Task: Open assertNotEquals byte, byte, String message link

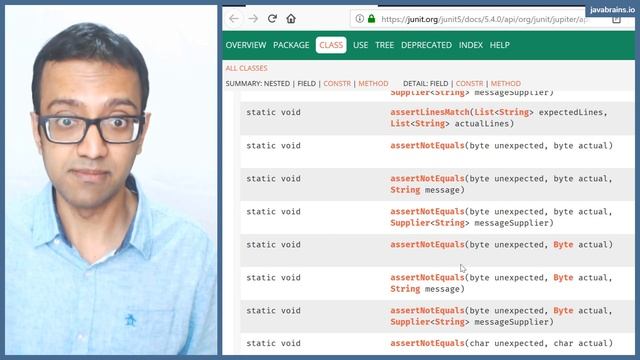Action: 427,179
